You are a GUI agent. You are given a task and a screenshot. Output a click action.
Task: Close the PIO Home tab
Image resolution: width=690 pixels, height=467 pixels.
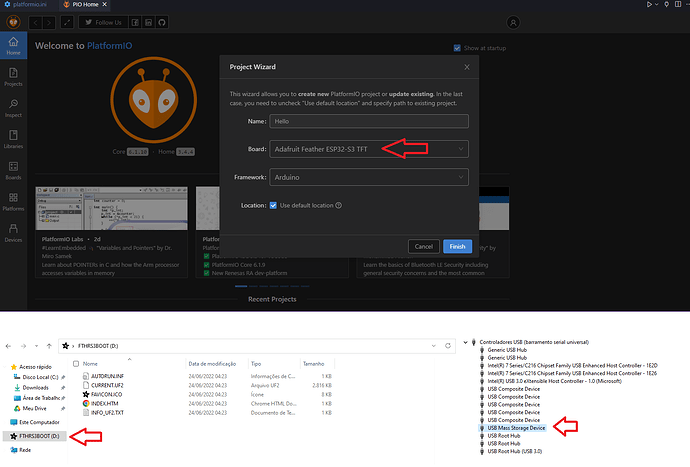(105, 4)
